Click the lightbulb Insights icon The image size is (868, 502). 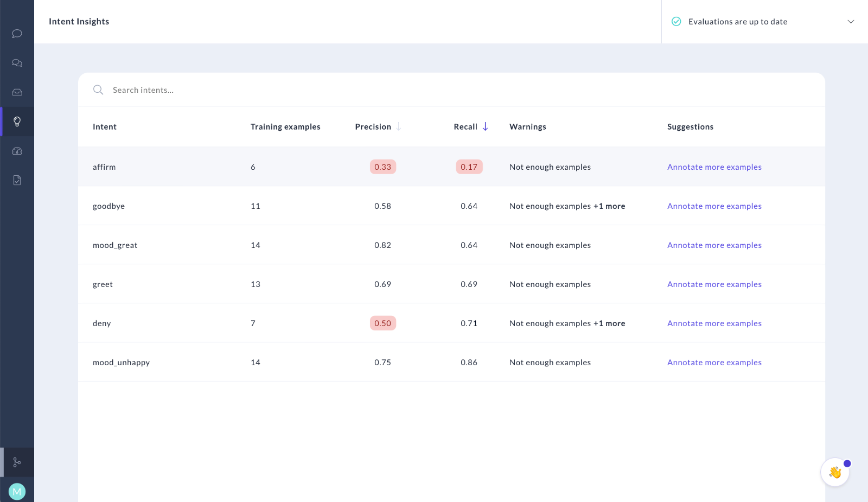tap(17, 121)
